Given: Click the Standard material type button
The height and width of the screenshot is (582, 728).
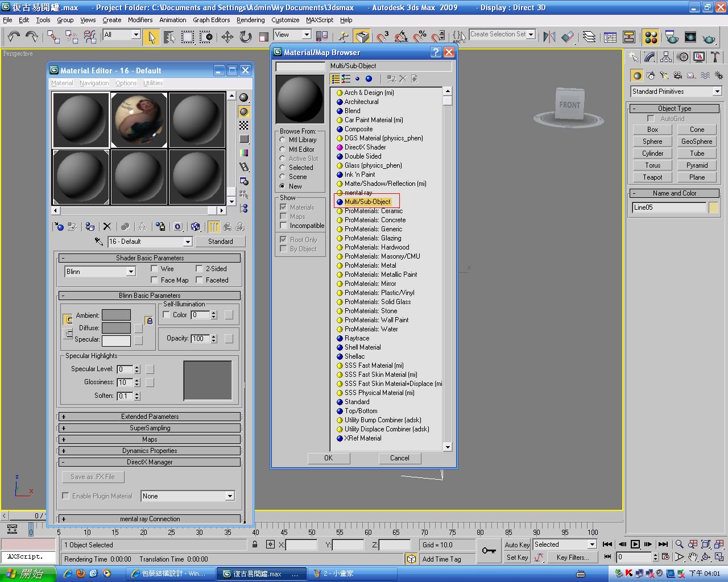Looking at the screenshot, I should [220, 242].
